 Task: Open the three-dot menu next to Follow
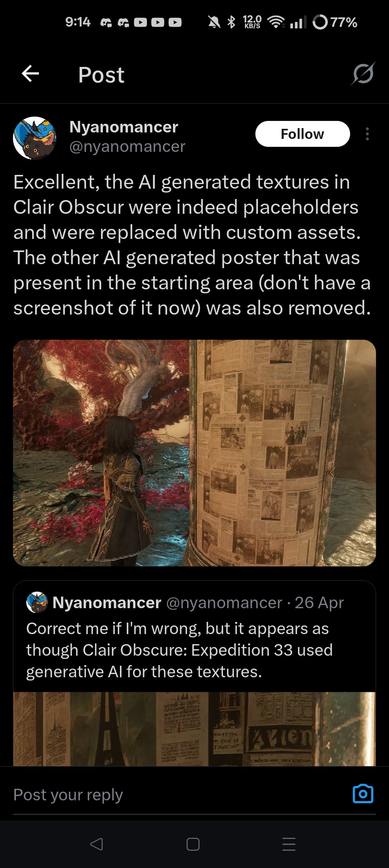[367, 134]
